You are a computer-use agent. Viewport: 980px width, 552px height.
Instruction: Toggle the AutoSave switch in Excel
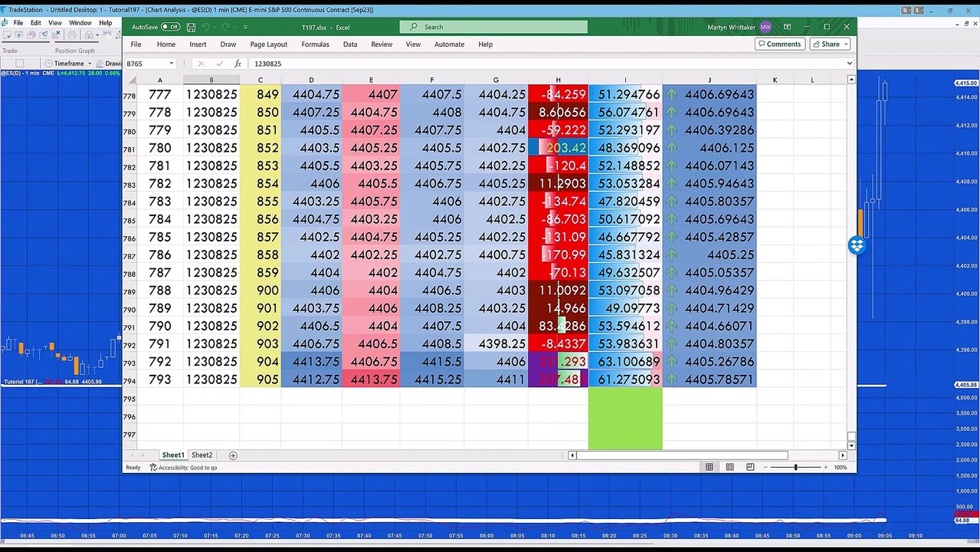click(170, 27)
